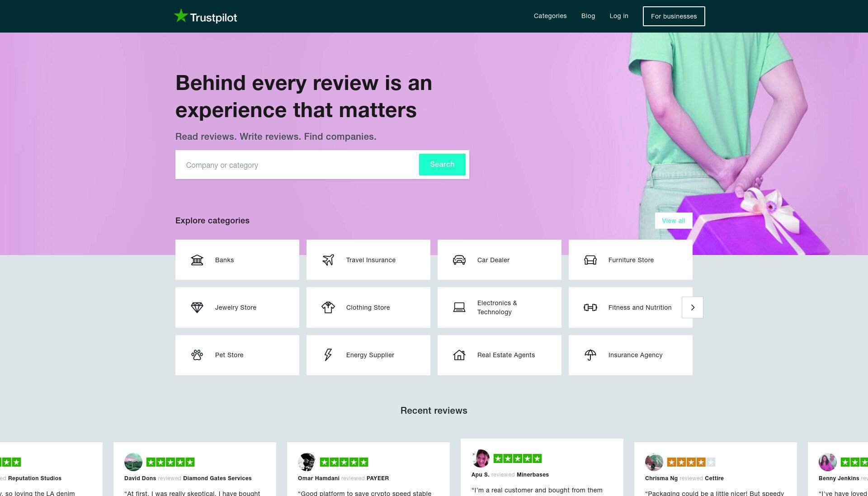The height and width of the screenshot is (496, 868).
Task: Click the Travel Insurance airplane icon
Action: pyautogui.click(x=328, y=260)
